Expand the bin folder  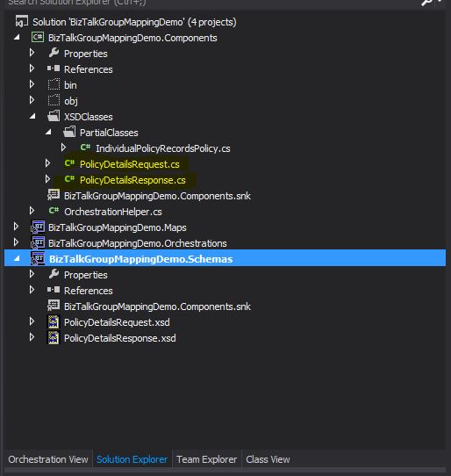coord(32,84)
